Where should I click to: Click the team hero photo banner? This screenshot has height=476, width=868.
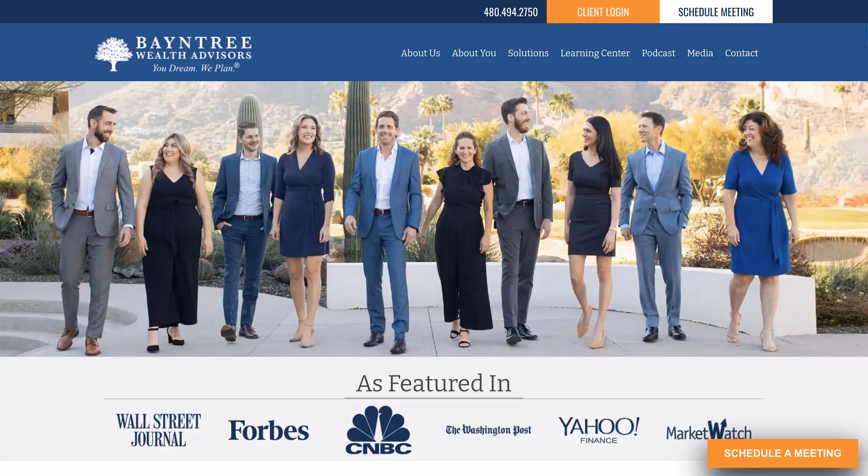pyautogui.click(x=434, y=219)
